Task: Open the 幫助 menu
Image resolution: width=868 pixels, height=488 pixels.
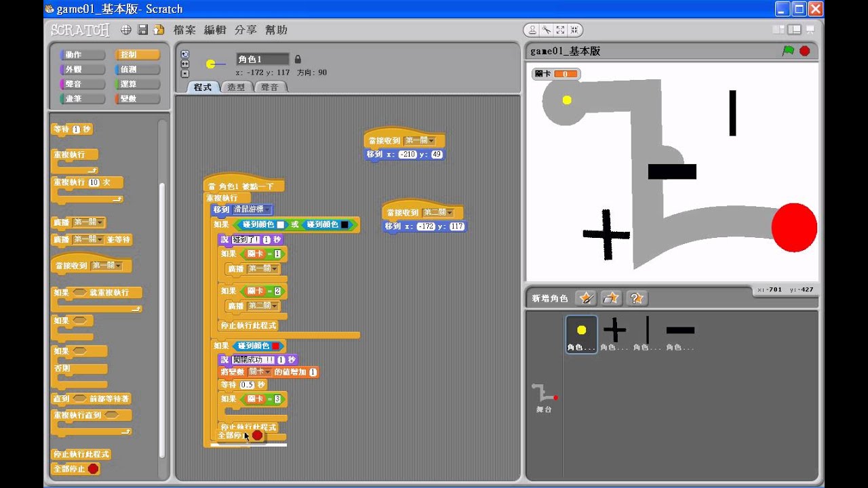Action: pos(276,30)
